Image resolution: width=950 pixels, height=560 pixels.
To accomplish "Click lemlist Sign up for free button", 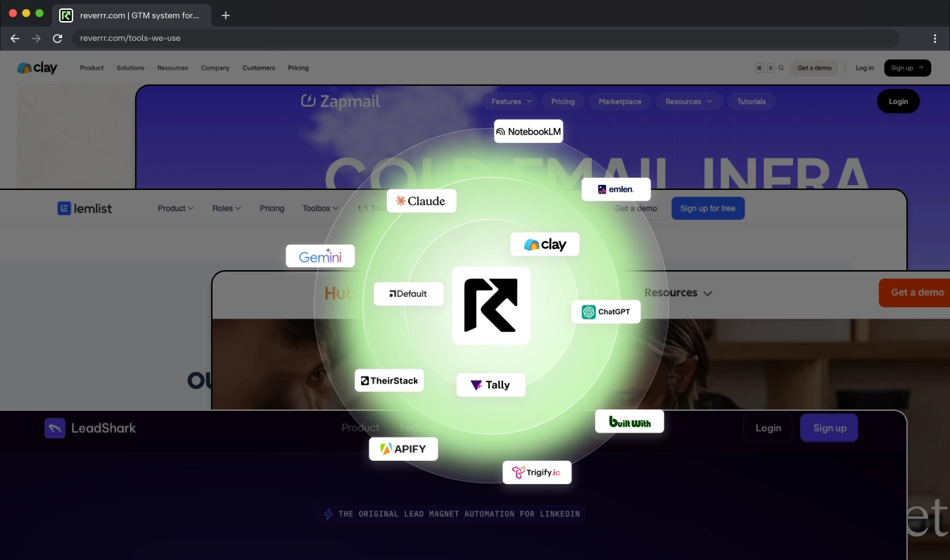I will pyautogui.click(x=708, y=208).
